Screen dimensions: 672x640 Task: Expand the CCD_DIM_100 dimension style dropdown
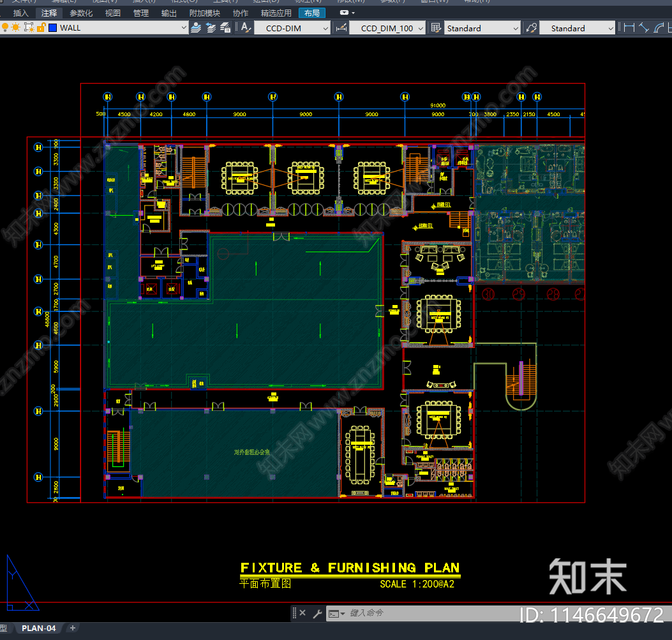coord(421,28)
